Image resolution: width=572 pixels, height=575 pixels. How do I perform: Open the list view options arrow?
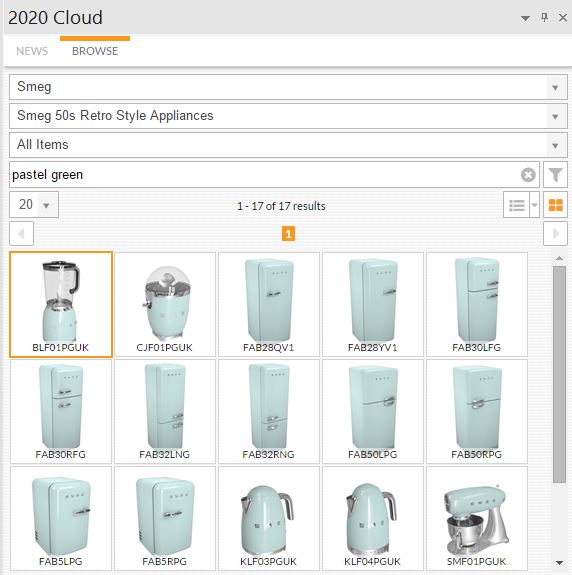click(534, 205)
